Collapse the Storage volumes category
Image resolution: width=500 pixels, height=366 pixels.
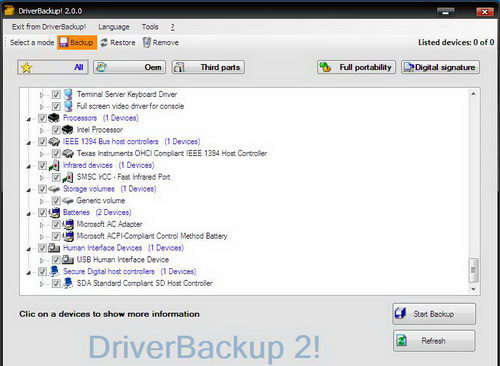[29, 190]
